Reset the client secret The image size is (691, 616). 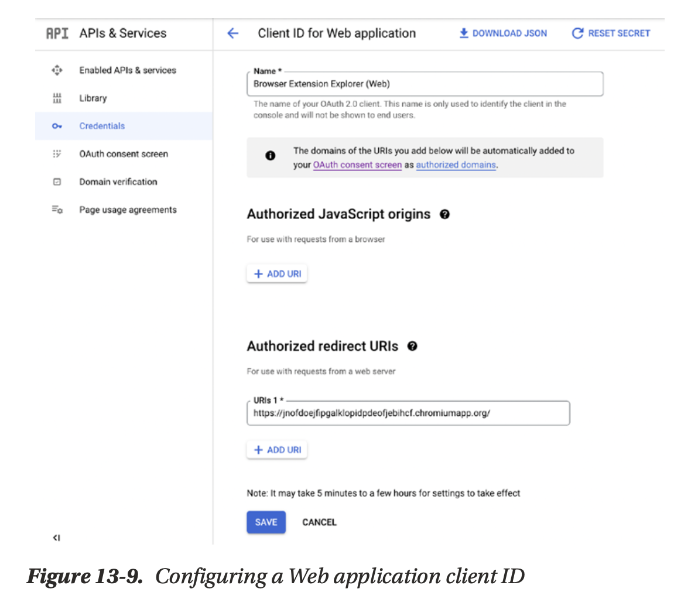611,33
